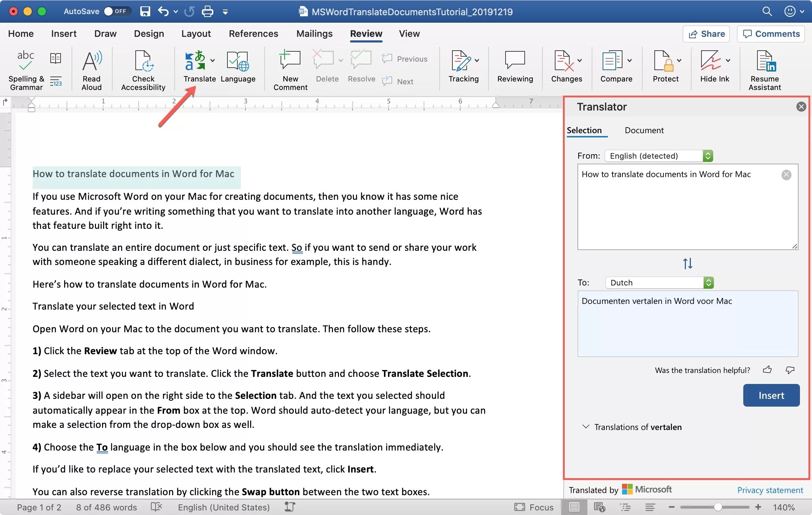Open the Privacy statement link
The height and width of the screenshot is (515, 812).
770,490
